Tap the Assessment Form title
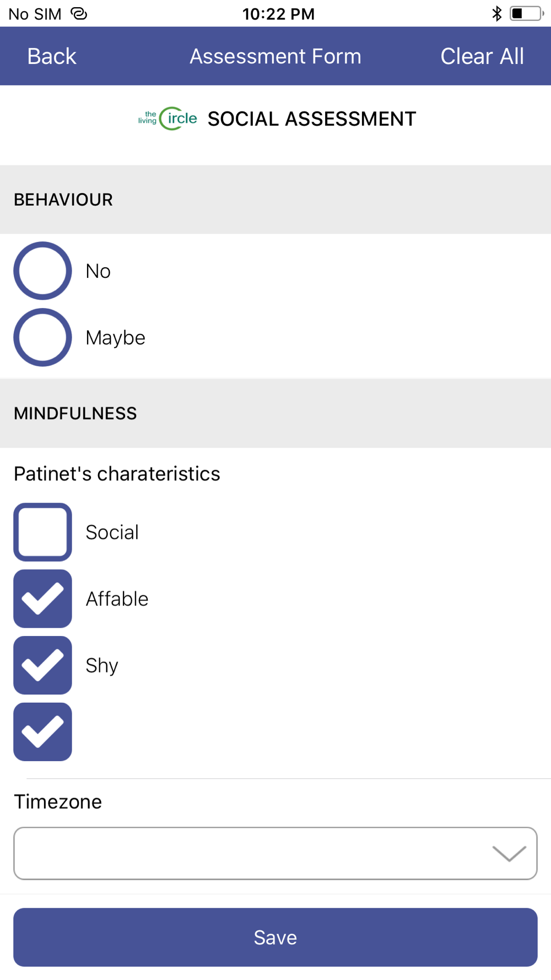 (275, 56)
